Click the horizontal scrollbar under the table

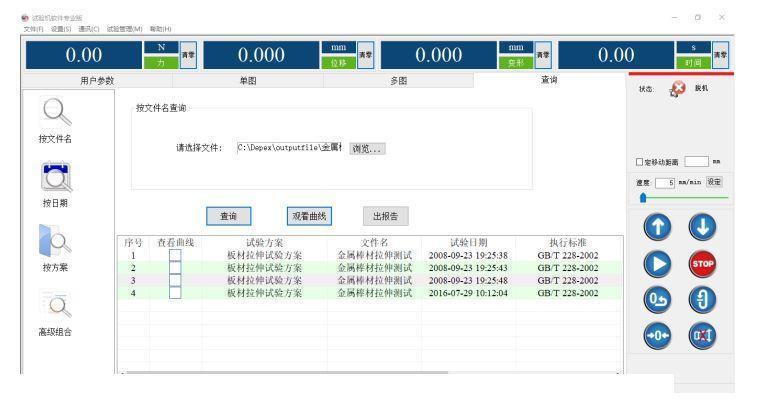[x=287, y=372]
